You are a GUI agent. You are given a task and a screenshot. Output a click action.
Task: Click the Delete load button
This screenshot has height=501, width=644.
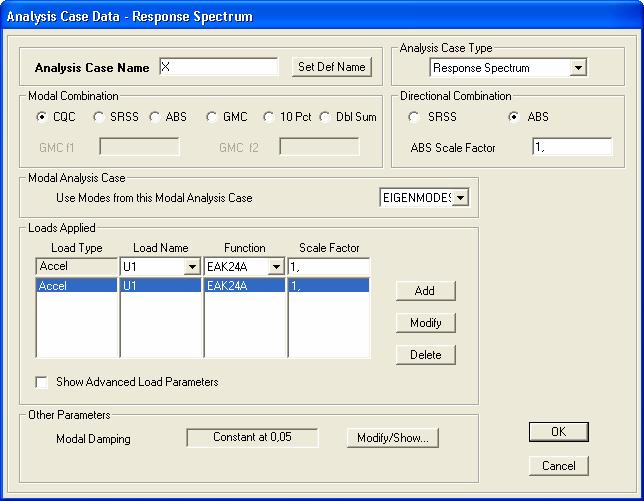click(x=426, y=355)
